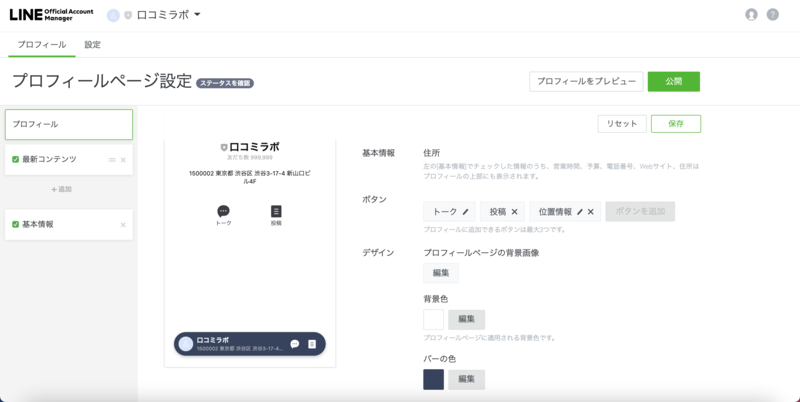Screen dimensions: 800x402
Task: Click 編集 under プロフィールページの背景画像
Action: tap(441, 273)
